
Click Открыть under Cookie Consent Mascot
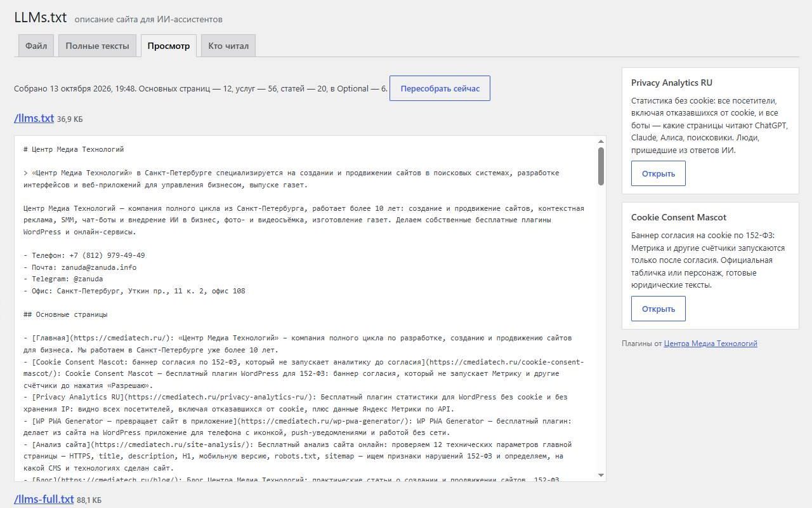tap(658, 309)
